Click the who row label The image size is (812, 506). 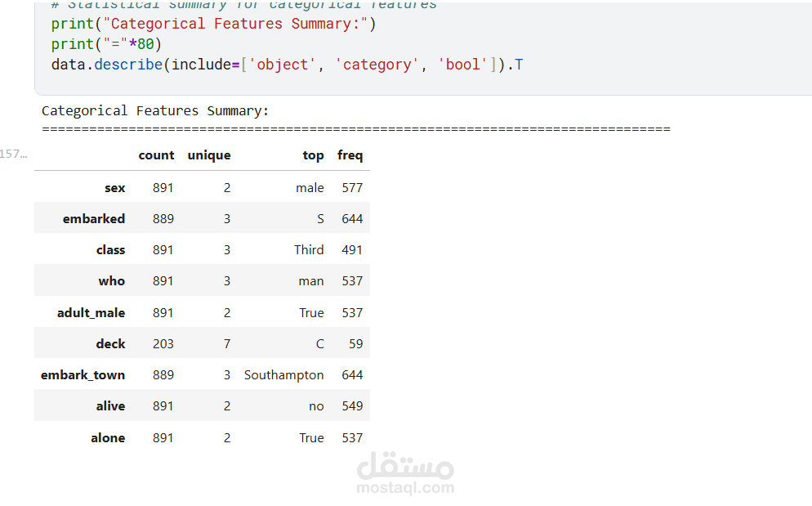click(112, 281)
